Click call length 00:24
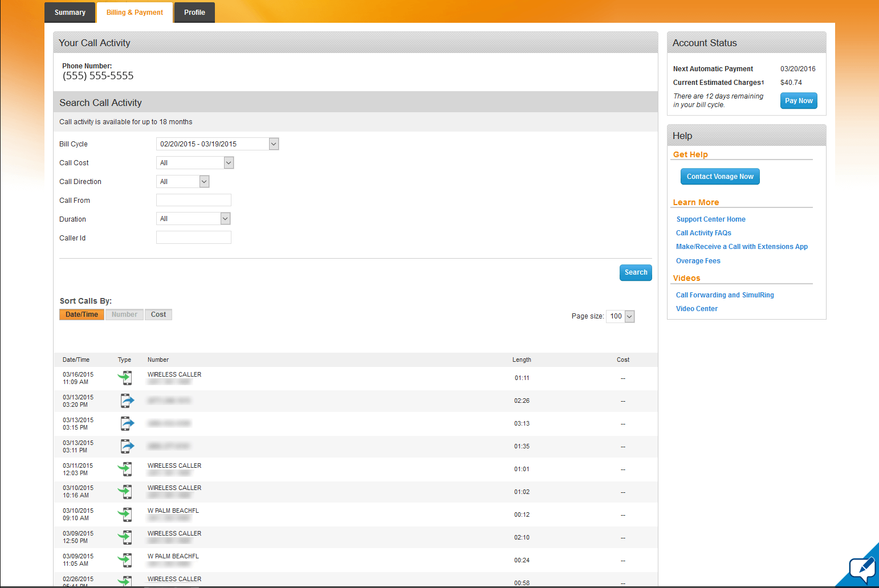879x588 pixels. pyautogui.click(x=522, y=561)
